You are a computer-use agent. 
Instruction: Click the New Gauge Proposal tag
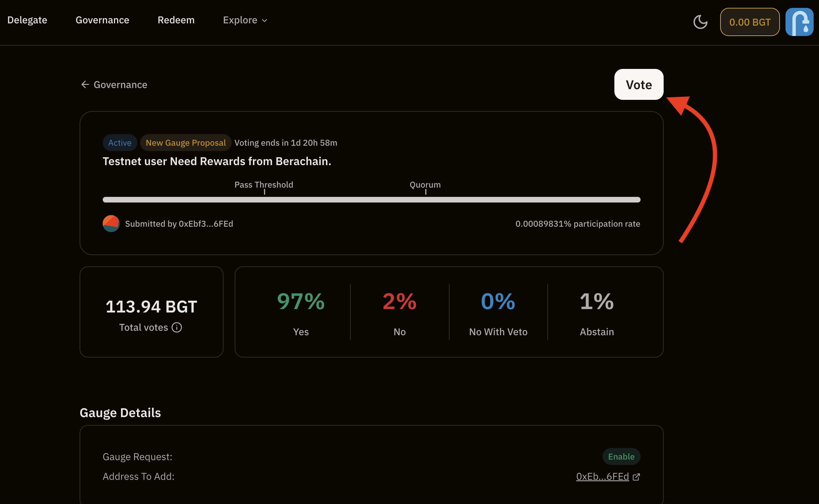click(x=186, y=143)
